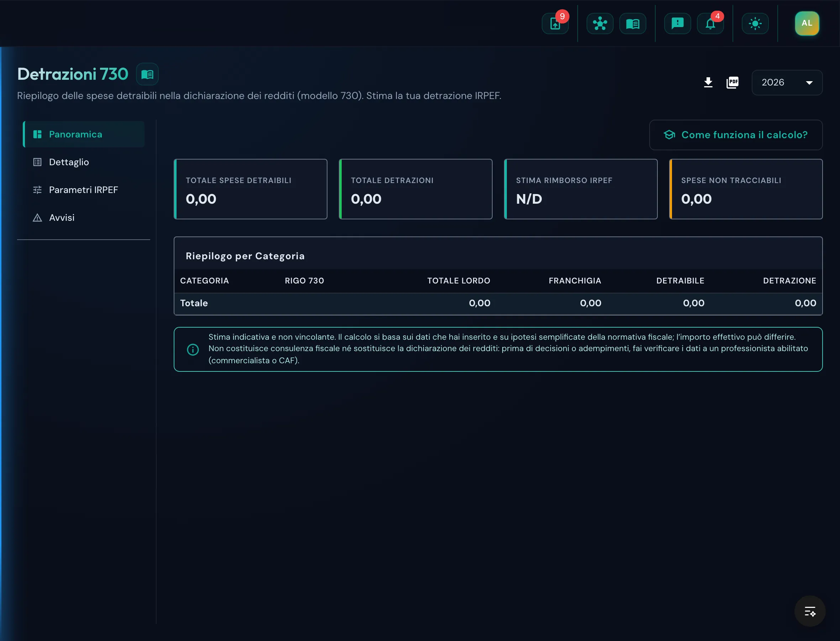Select the Panoramica tab
Image resolution: width=840 pixels, height=641 pixels.
[x=84, y=134]
